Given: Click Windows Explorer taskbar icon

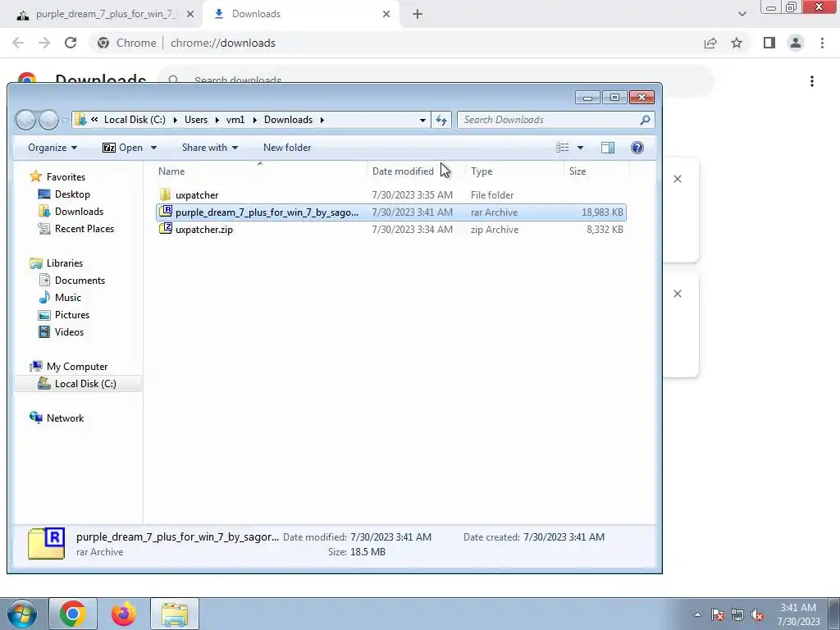Looking at the screenshot, I should 175,614.
